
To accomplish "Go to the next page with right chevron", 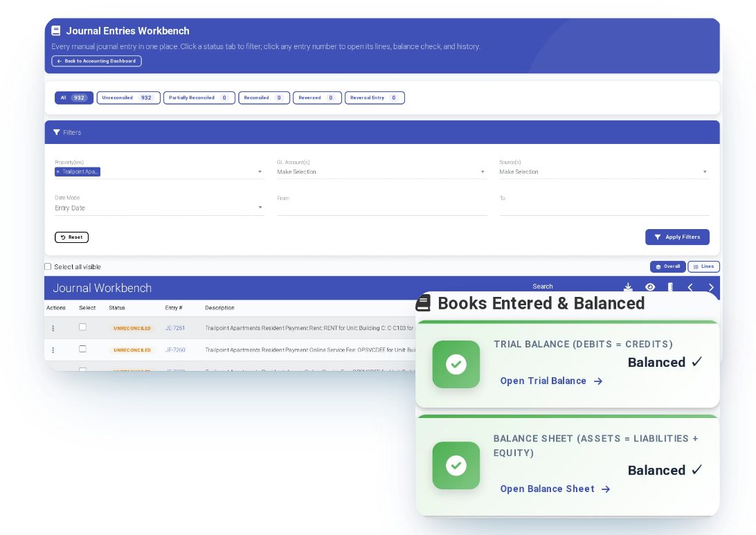I will click(x=711, y=287).
